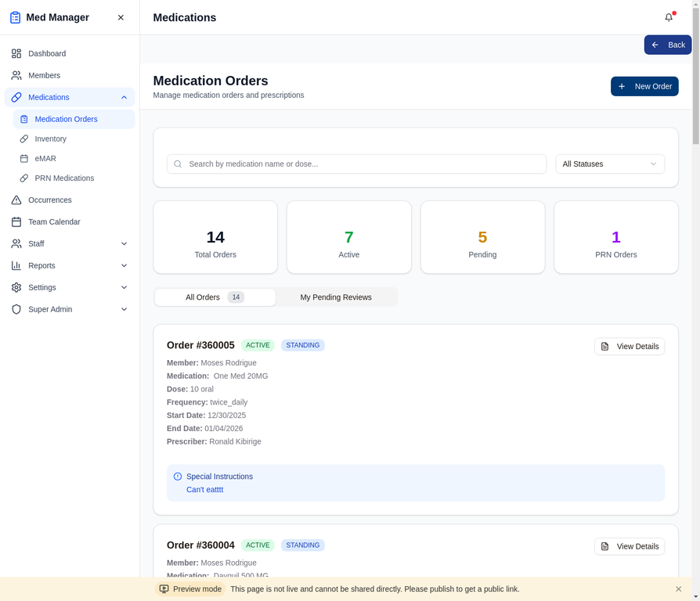Open the All Statuses dropdown

[609, 164]
